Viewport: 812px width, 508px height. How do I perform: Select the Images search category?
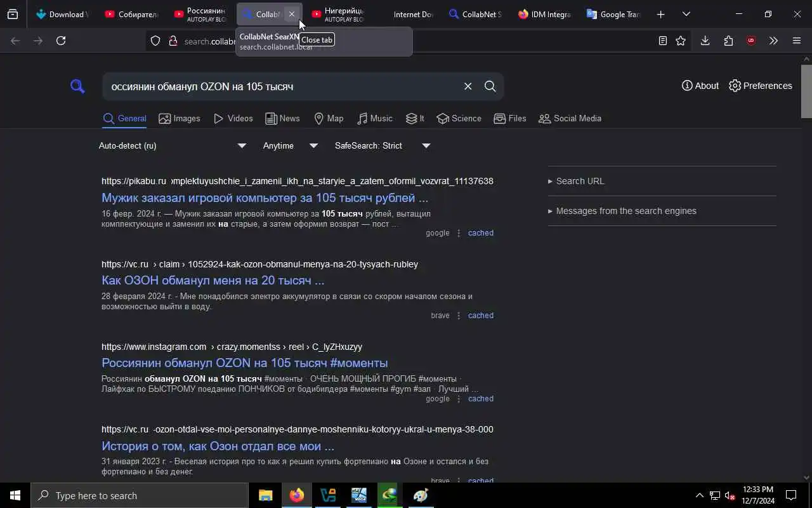[179, 119]
